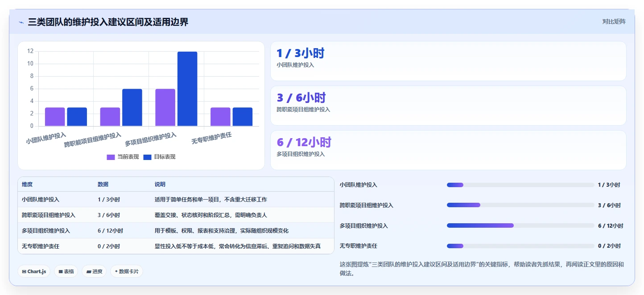Click the 6 / 12小时 data card
Screen dimensions: 644x295
[x=448, y=150]
